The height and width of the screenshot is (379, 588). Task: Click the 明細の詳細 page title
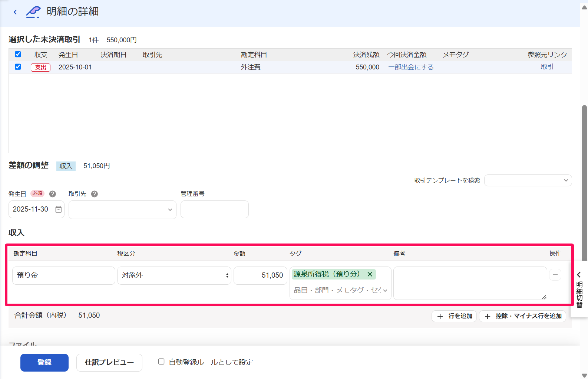(x=73, y=12)
